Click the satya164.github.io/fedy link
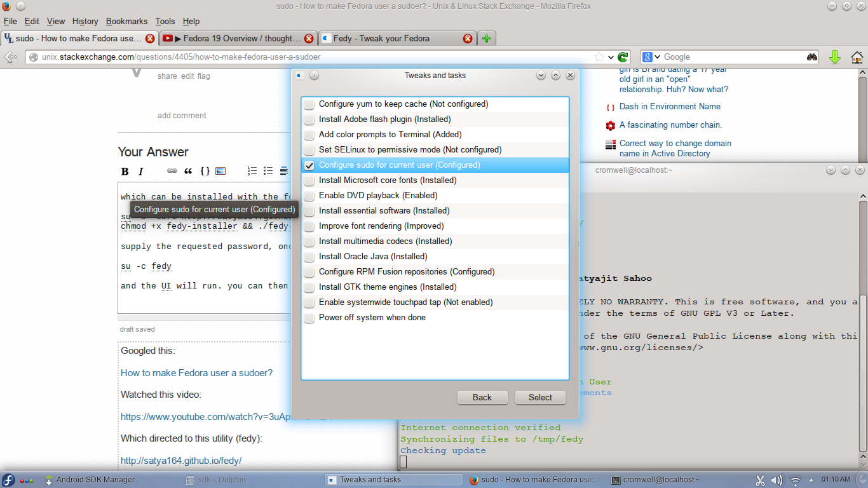The height and width of the screenshot is (488, 868). click(x=181, y=461)
